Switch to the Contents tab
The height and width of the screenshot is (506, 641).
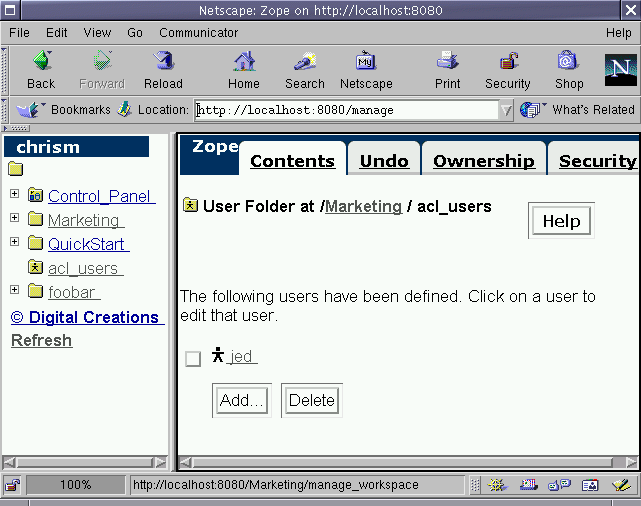pyautogui.click(x=292, y=161)
